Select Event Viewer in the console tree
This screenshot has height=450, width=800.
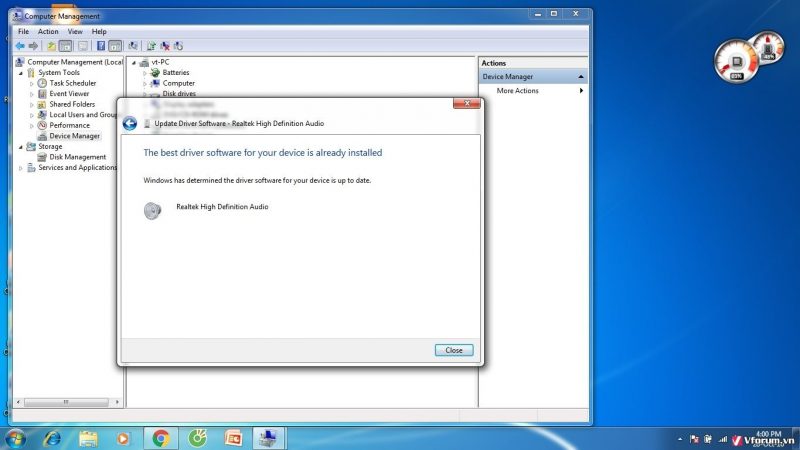point(69,94)
